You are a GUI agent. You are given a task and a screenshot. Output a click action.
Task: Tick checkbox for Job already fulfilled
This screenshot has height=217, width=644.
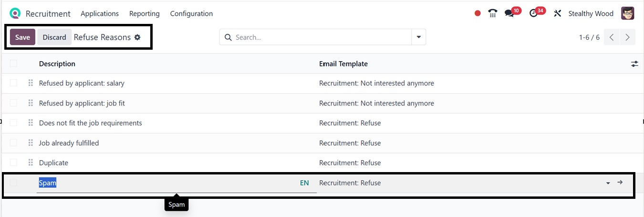[13, 142]
